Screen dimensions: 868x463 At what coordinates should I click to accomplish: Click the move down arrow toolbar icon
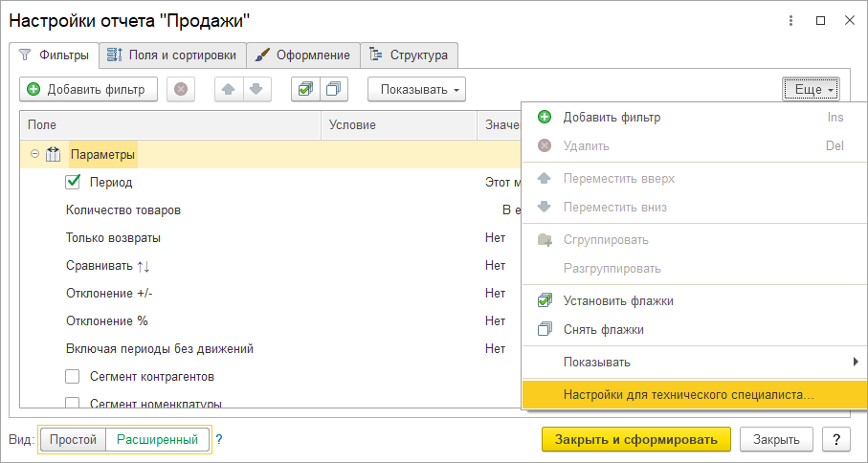tap(255, 90)
